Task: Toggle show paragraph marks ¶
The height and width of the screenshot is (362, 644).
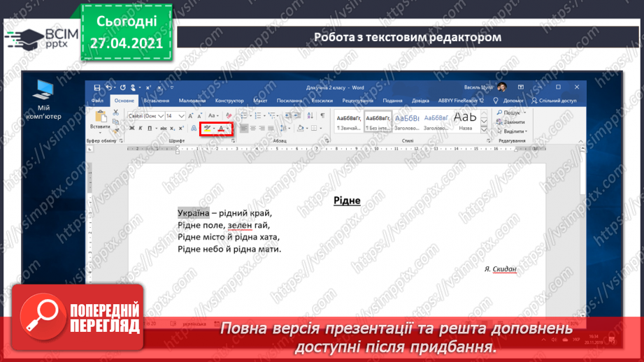Action: (322, 116)
